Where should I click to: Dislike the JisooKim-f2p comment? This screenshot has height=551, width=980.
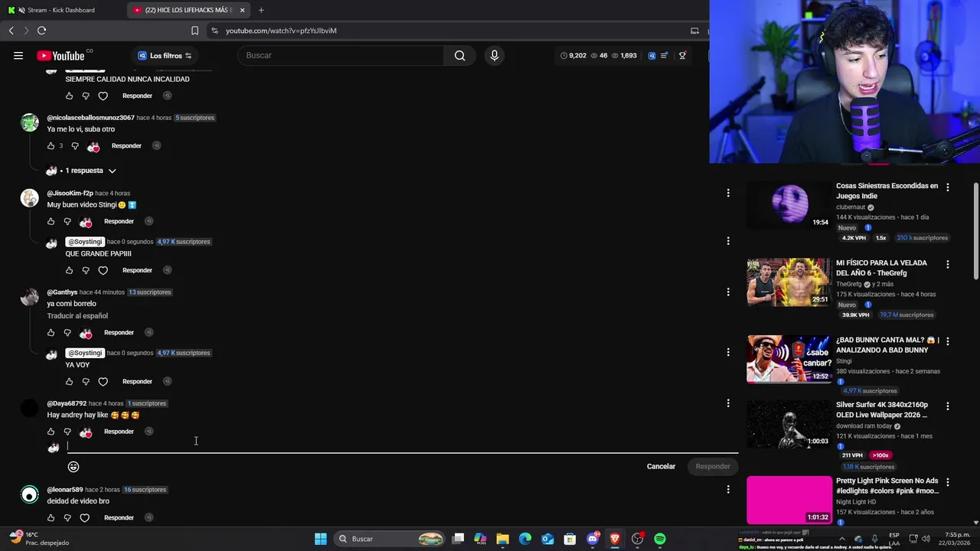(x=67, y=221)
